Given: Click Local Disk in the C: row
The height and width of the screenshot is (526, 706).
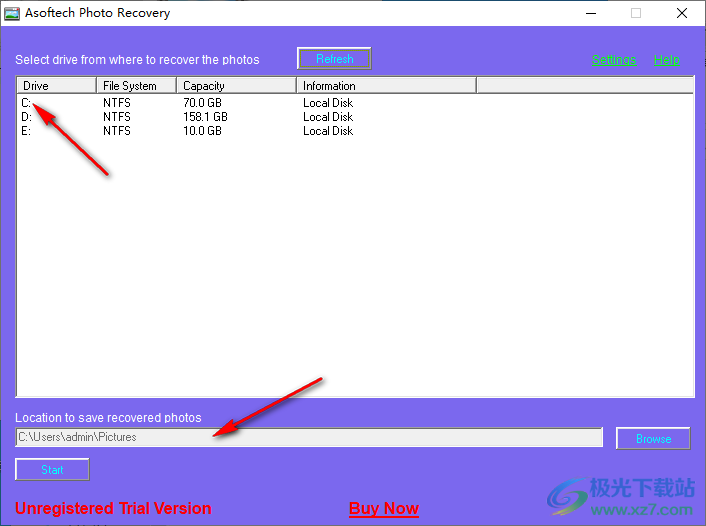Looking at the screenshot, I should point(328,103).
